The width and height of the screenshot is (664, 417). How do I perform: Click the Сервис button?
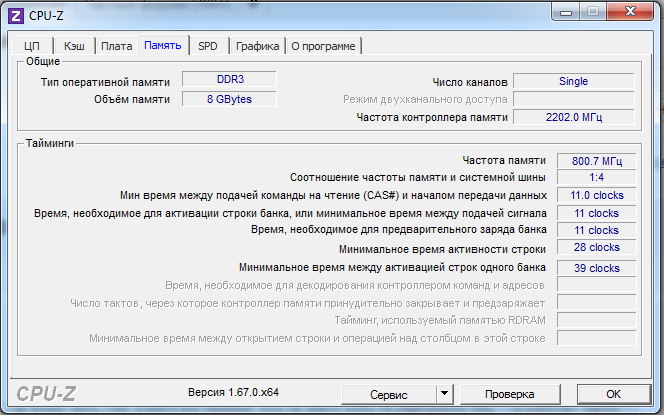click(388, 394)
